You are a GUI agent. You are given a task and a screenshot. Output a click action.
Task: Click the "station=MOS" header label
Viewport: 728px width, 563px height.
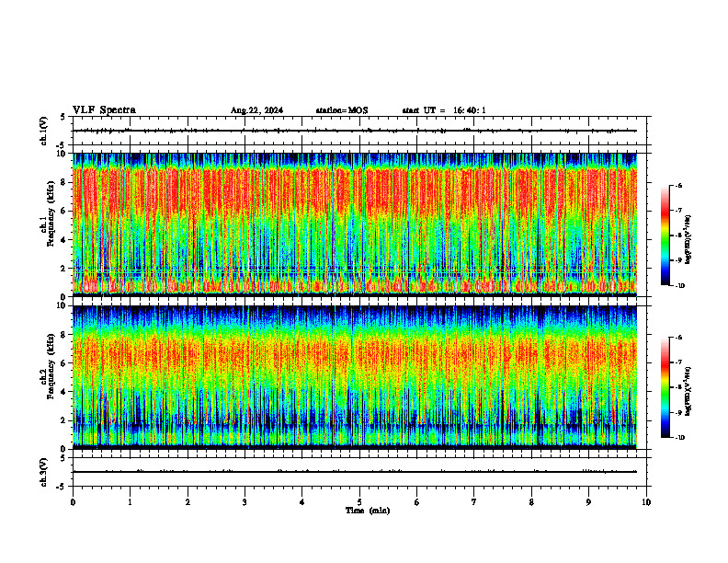point(342,110)
